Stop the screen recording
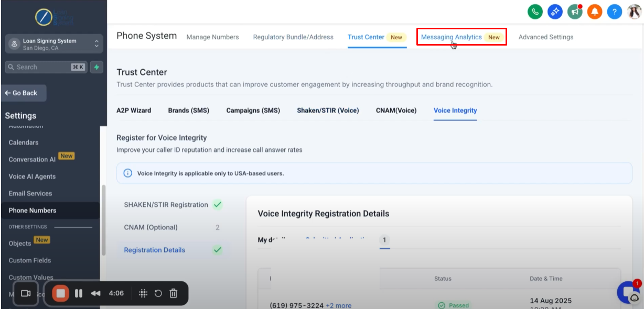The width and height of the screenshot is (644, 309). click(61, 293)
